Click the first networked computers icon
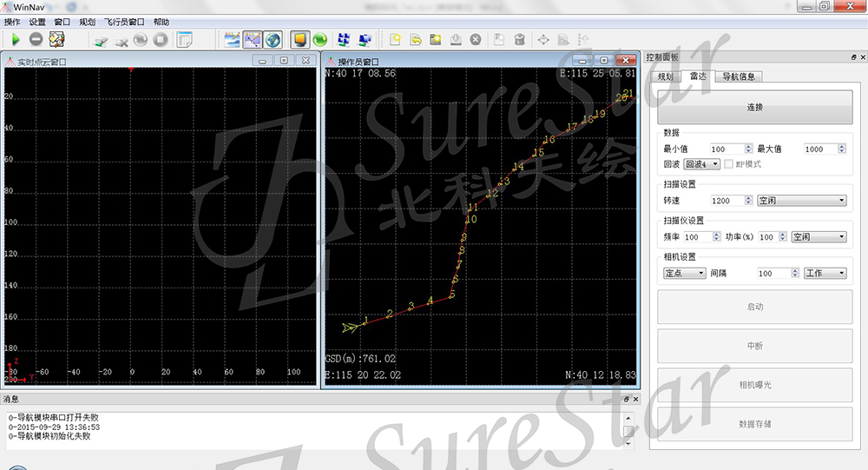Image resolution: width=868 pixels, height=470 pixels. pyautogui.click(x=344, y=40)
